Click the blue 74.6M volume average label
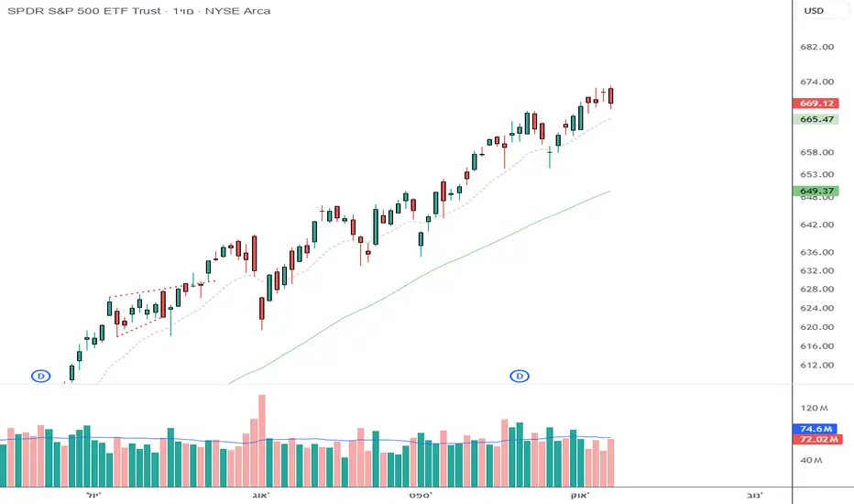Viewport: 854px width, 504px height. click(x=816, y=428)
